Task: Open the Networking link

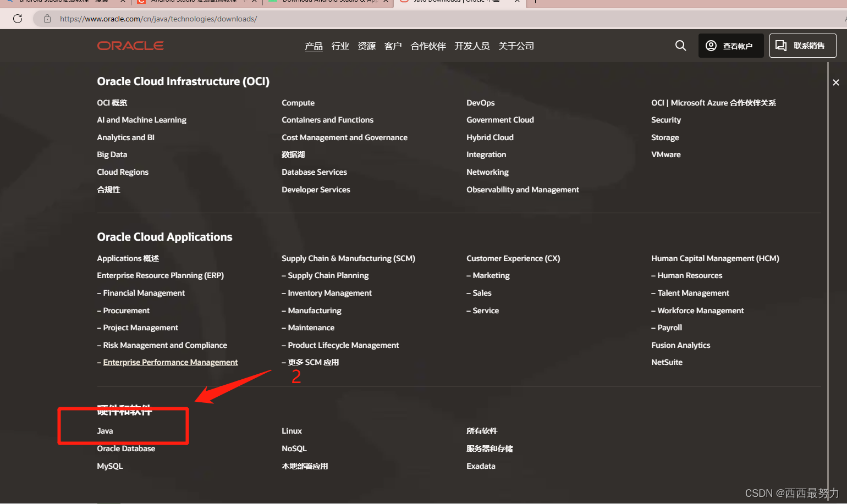Action: point(487,172)
